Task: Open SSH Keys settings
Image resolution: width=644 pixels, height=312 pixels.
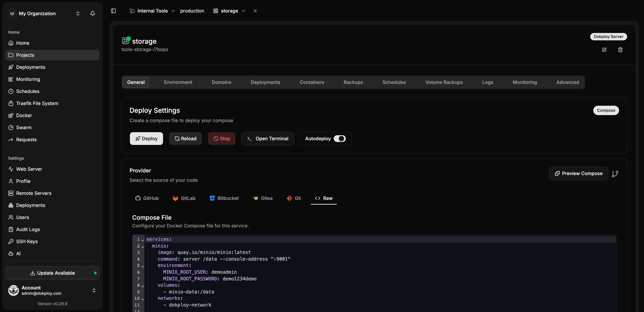Action: [x=52, y=242]
